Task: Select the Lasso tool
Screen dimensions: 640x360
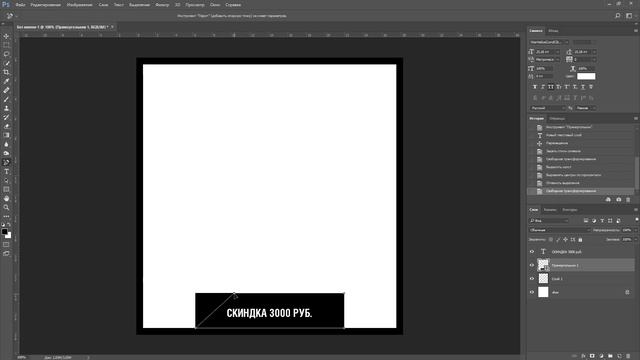Action: coord(6,54)
